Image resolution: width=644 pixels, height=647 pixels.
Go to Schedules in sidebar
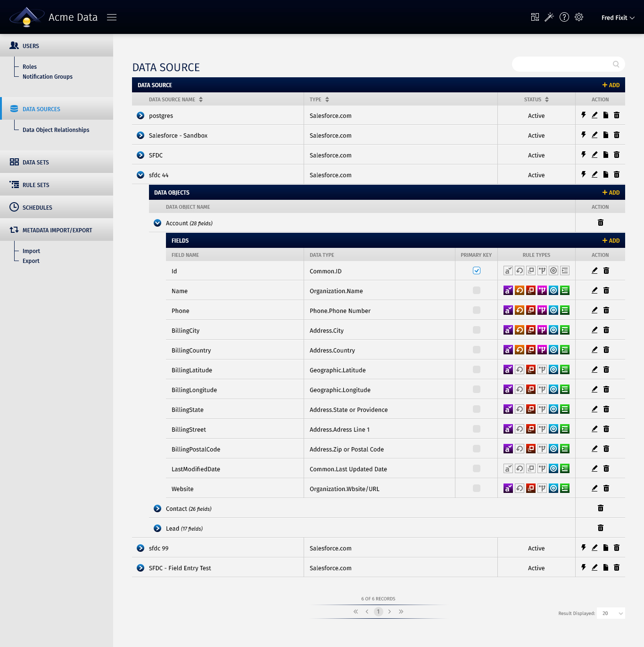pyautogui.click(x=37, y=207)
